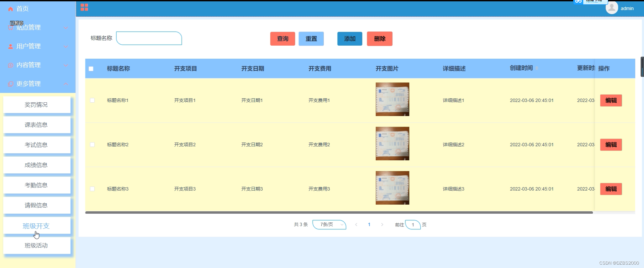Screen dimensions: 644x268
Task: Open the 首页 menu item
Action: [x=38, y=9]
